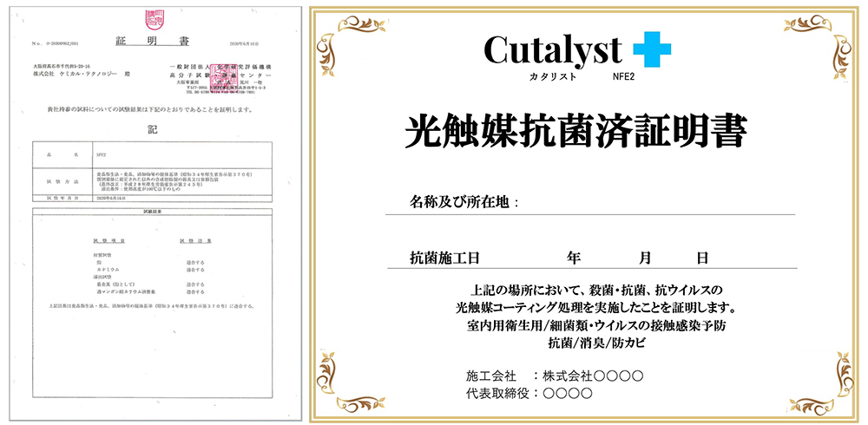The height and width of the screenshot is (425, 868).
Task: Click the 試験結果 table header
Action: coord(152,212)
